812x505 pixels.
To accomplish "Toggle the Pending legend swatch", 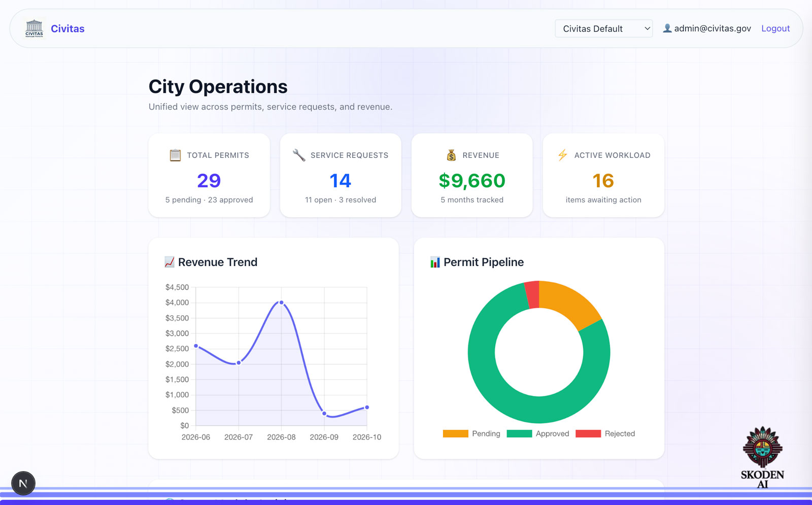I will pos(455,433).
